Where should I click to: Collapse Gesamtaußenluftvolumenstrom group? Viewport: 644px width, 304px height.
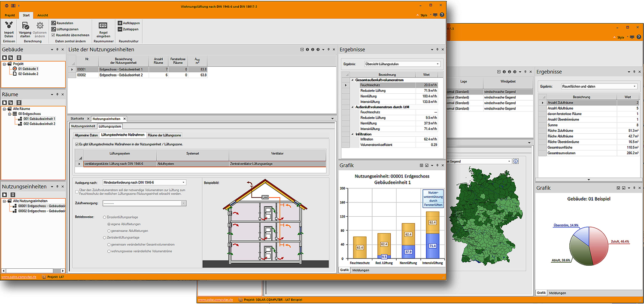352,80
